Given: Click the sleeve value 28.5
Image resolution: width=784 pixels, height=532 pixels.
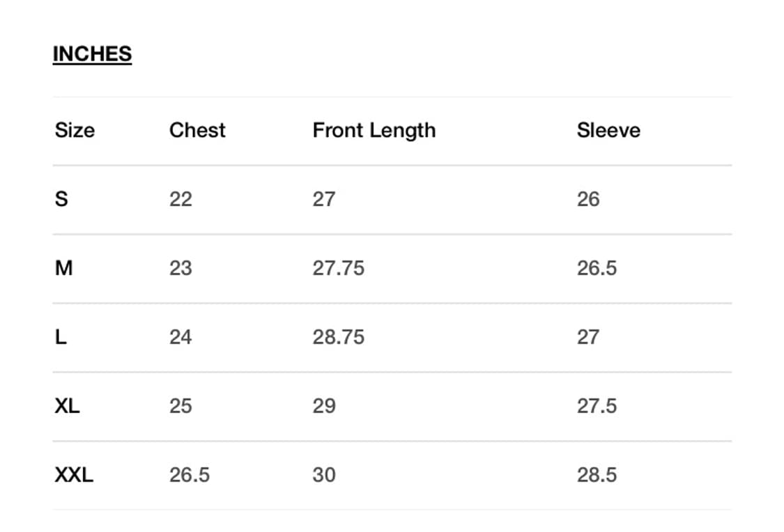Looking at the screenshot, I should pos(597,475).
